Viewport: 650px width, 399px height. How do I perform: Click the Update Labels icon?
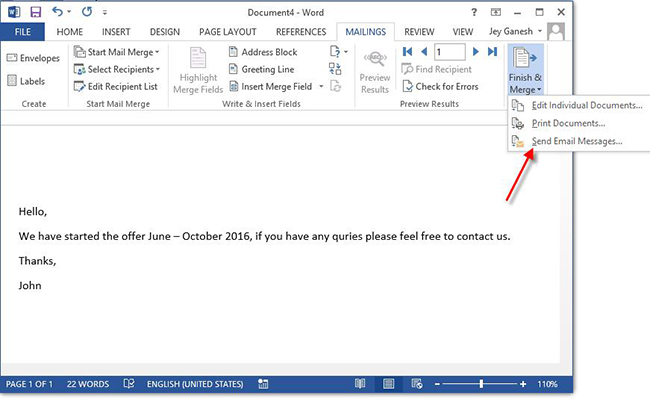tap(335, 87)
